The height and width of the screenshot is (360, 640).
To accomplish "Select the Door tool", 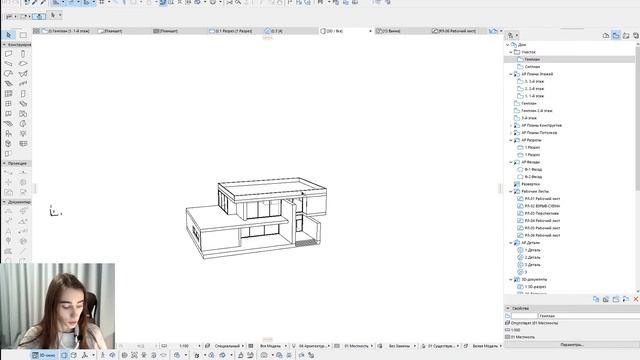I will (x=23, y=93).
